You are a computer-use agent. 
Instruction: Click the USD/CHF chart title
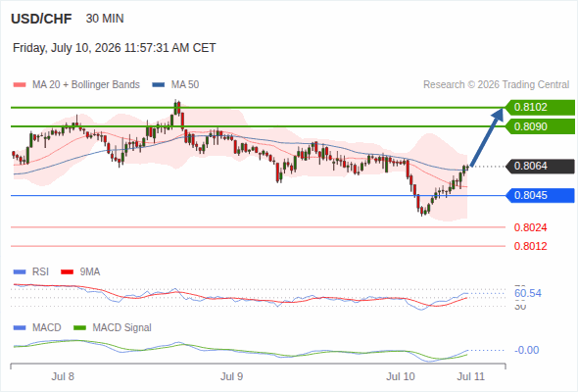pyautogui.click(x=41, y=19)
